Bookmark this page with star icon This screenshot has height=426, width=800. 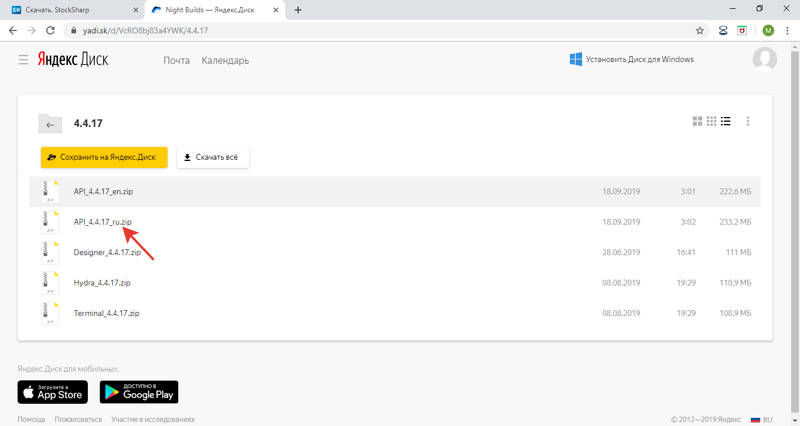700,31
